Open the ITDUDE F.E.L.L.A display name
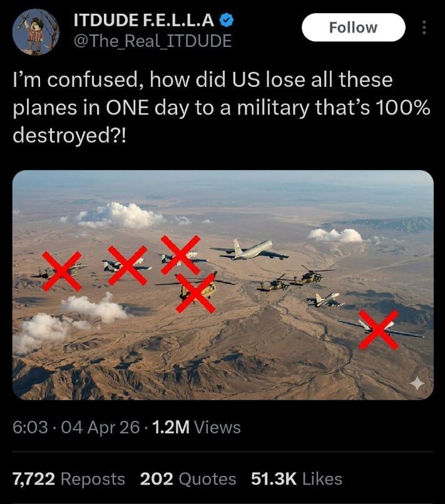 tap(146, 20)
